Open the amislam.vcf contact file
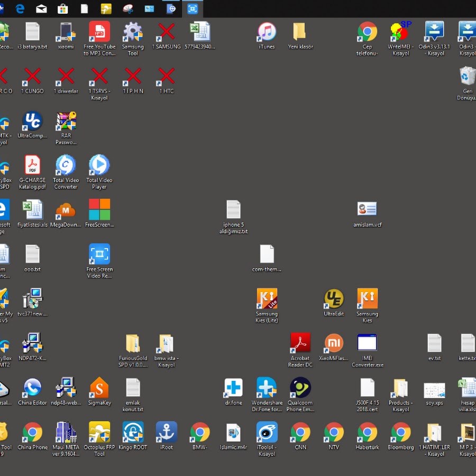Viewport: 476px width, 476px height. [367, 210]
